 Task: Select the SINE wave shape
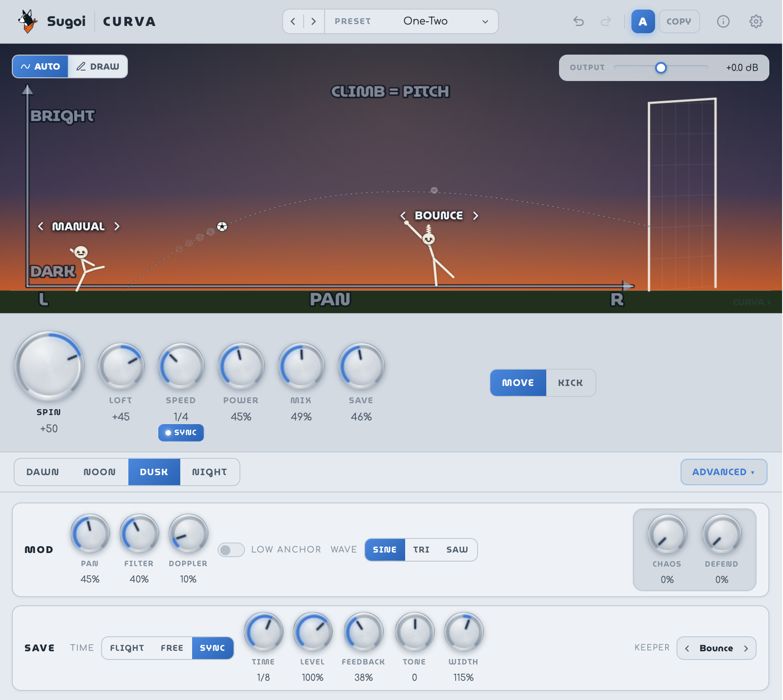pos(385,550)
